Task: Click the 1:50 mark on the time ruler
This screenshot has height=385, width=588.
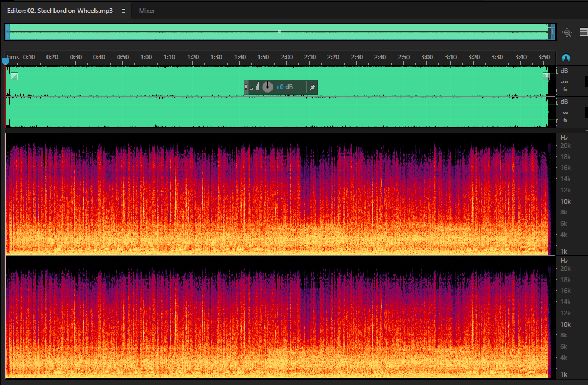Action: click(x=263, y=57)
